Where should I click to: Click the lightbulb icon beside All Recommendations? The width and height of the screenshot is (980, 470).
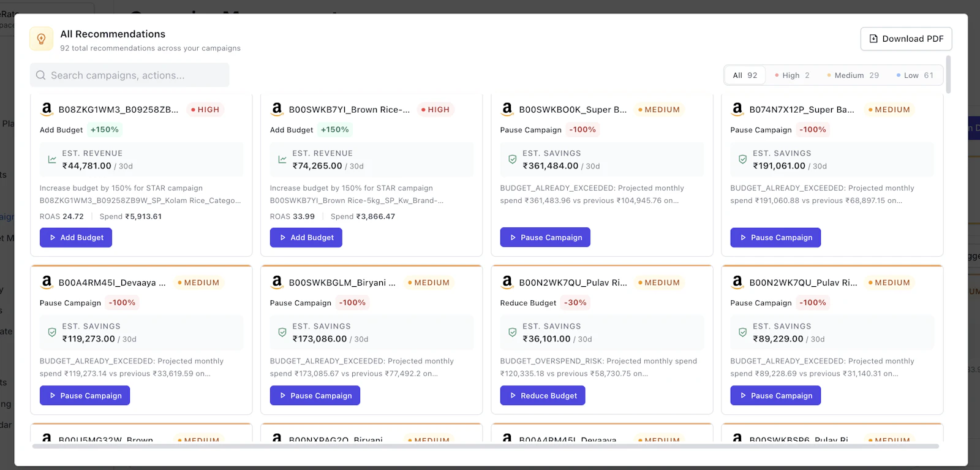click(x=41, y=39)
